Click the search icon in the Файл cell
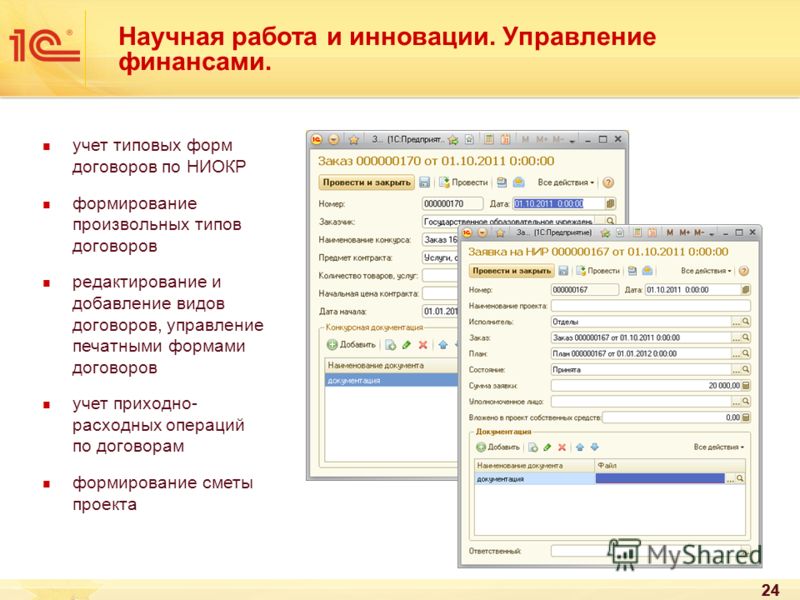Viewport: 800px width, 600px height. coord(740,479)
